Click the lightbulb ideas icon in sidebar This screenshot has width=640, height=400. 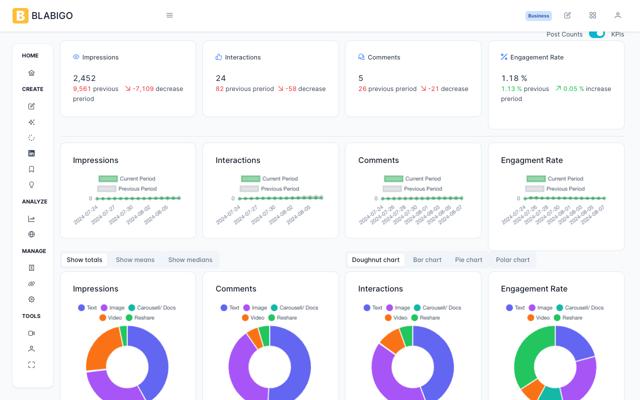click(31, 185)
